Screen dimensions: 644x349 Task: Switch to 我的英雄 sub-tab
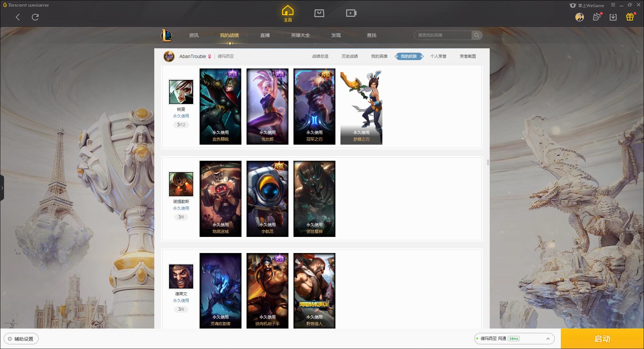point(379,56)
